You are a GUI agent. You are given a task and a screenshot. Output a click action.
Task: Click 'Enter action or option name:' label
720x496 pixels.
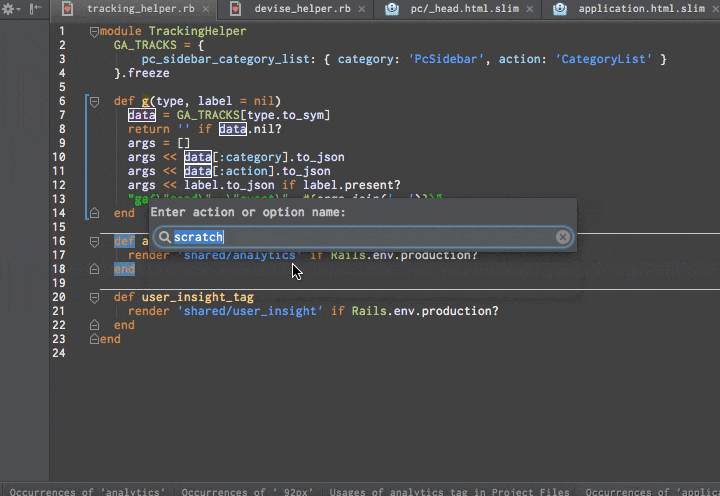pos(248,212)
